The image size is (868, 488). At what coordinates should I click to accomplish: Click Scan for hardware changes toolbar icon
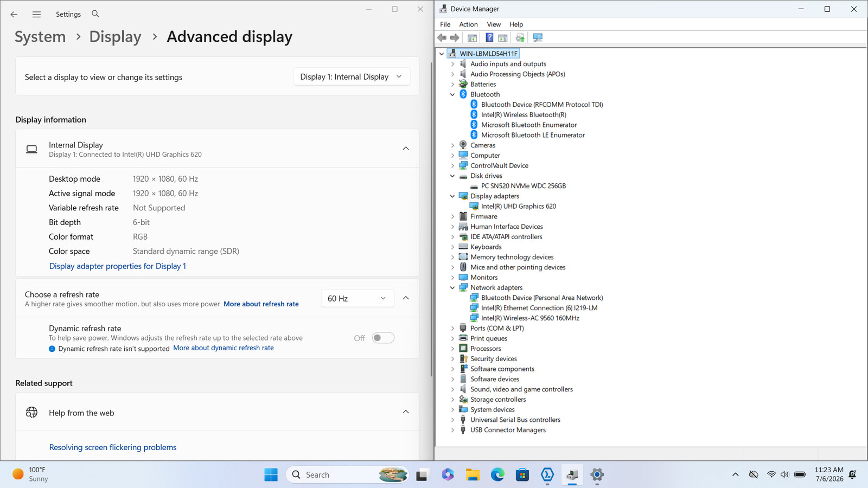538,37
